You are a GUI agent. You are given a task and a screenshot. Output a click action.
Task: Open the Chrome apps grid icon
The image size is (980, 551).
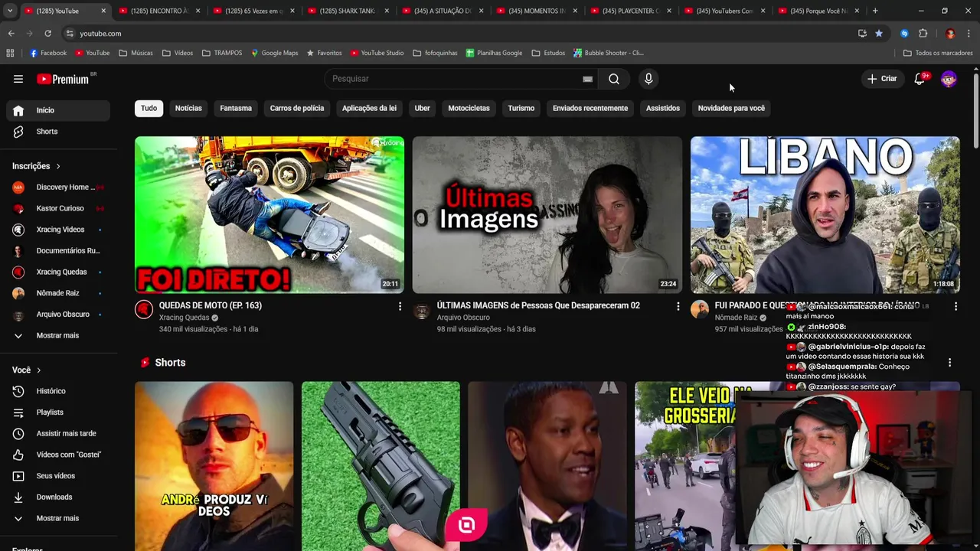(10, 53)
